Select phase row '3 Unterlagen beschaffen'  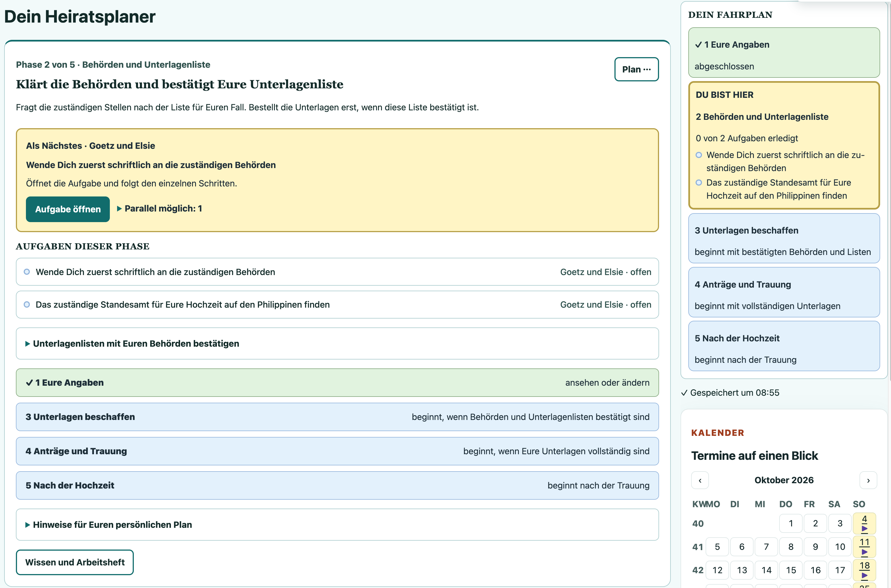tap(337, 417)
